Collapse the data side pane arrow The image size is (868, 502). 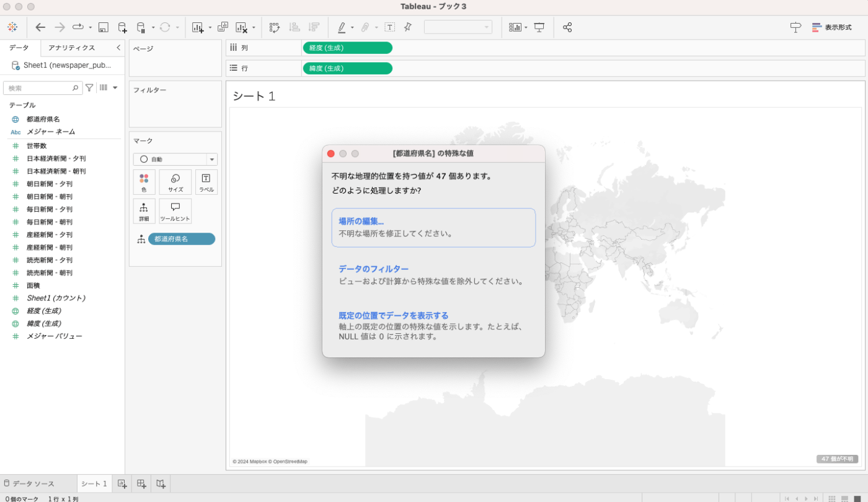[118, 48]
